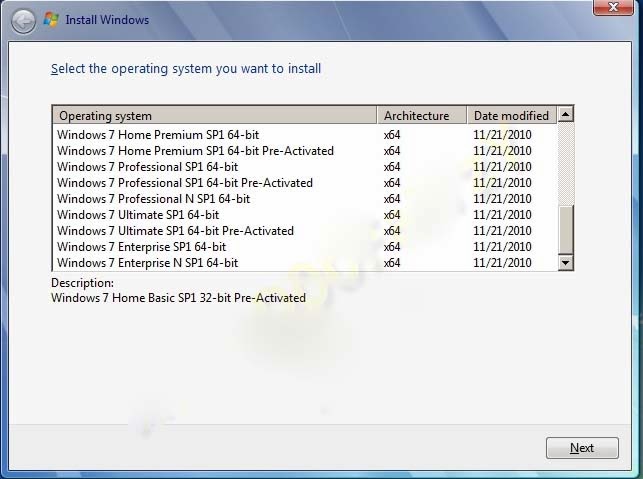
Task: Click 11/21/2010 in the Ultimate SP1 64-bit row
Action: pyautogui.click(x=502, y=215)
